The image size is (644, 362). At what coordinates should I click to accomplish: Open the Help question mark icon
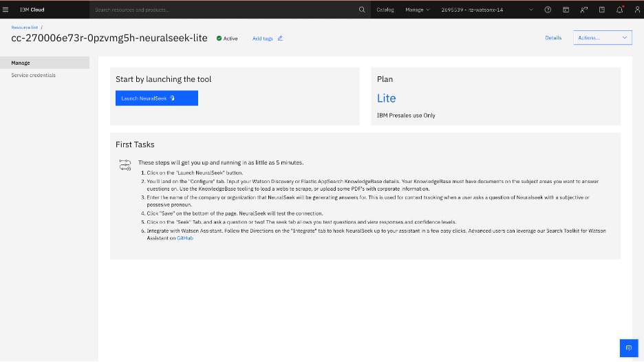(x=548, y=10)
